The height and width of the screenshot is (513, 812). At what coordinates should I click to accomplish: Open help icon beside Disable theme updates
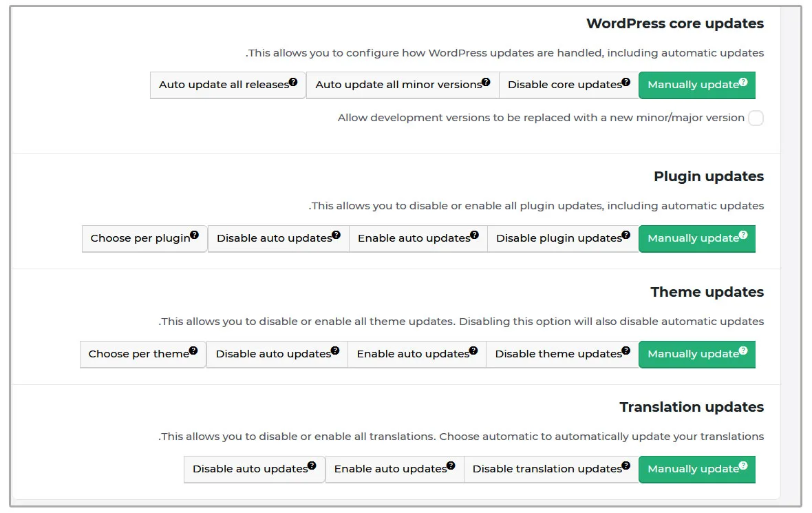click(x=626, y=350)
